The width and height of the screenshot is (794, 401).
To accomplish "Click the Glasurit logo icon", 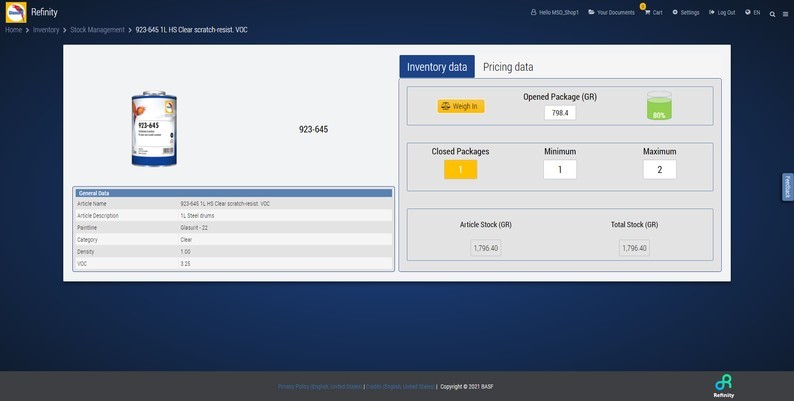I will 16,12.
